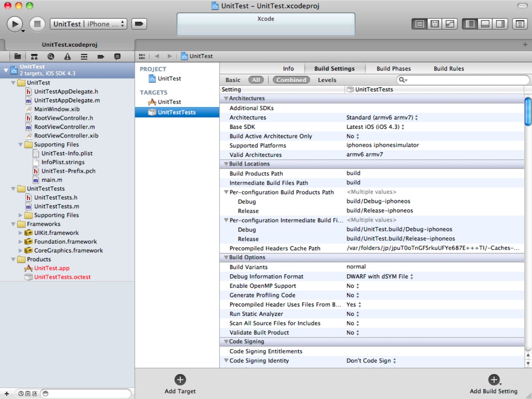Add a new editor tab with plus
This screenshot has height=399, width=532.
[525, 44]
